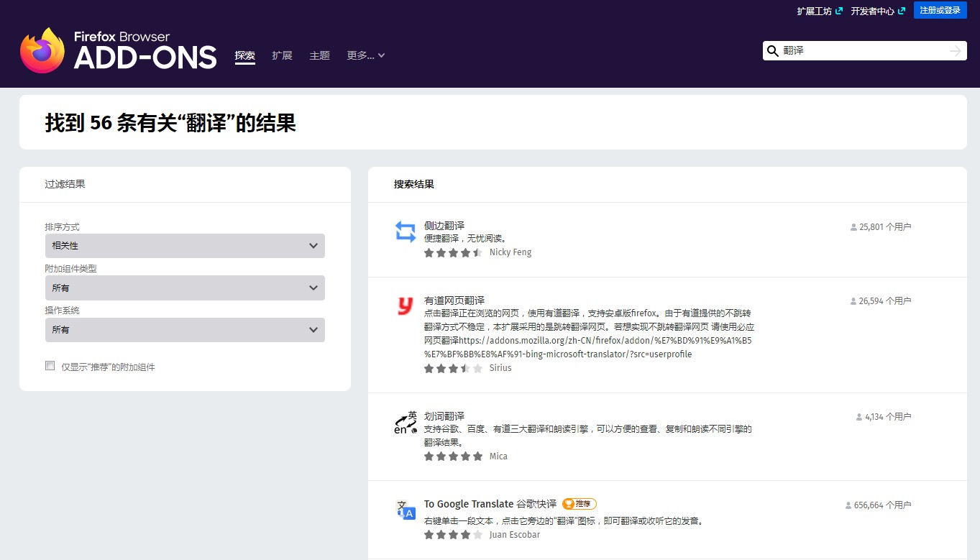
Task: Click the 侧边翻译 blue arrows icon
Action: (x=405, y=230)
